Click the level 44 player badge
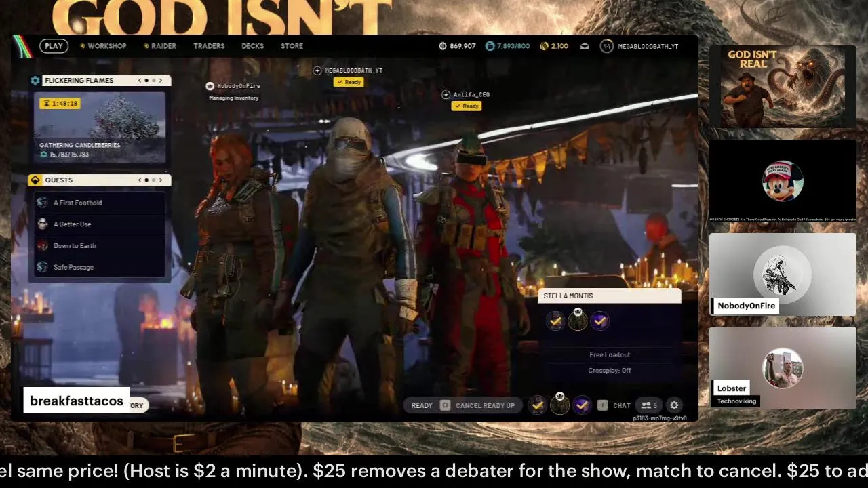This screenshot has height=488, width=868. [x=606, y=46]
